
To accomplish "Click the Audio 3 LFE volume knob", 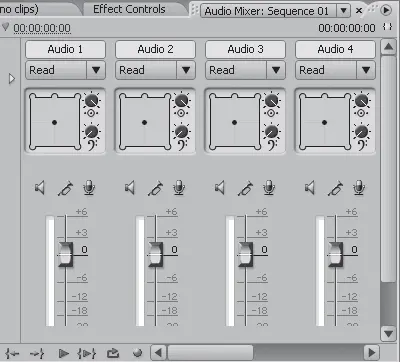I will [271, 132].
